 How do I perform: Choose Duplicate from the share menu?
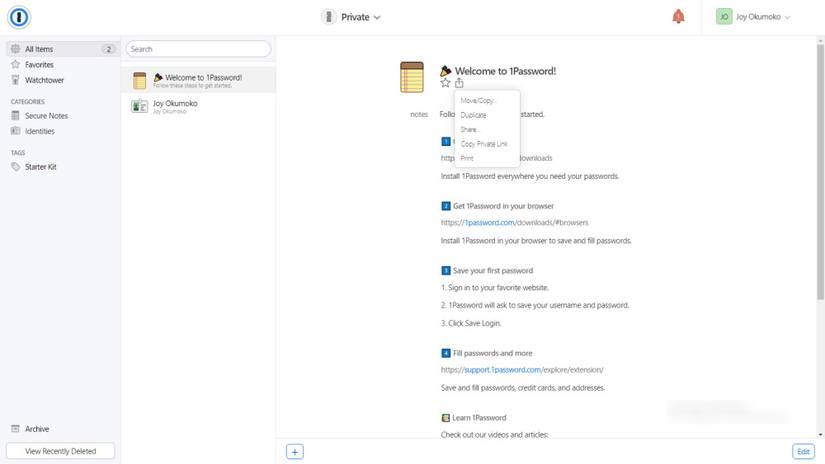click(473, 115)
